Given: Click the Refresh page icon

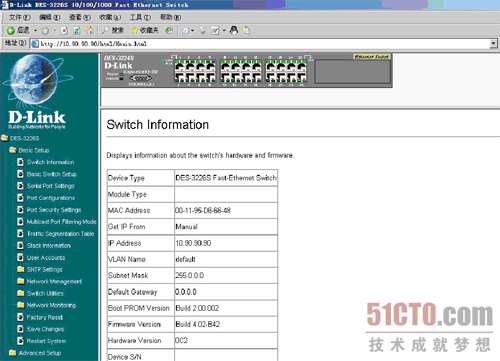Looking at the screenshot, I should (x=77, y=31).
